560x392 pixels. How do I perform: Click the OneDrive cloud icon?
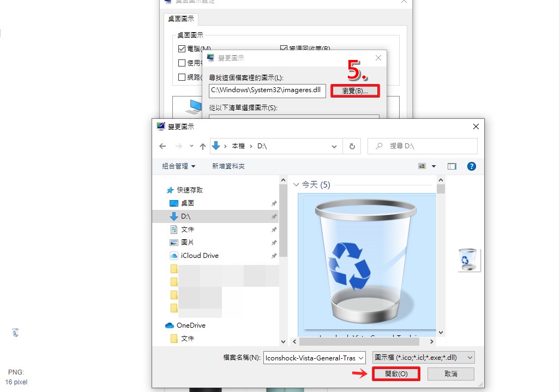coord(169,325)
